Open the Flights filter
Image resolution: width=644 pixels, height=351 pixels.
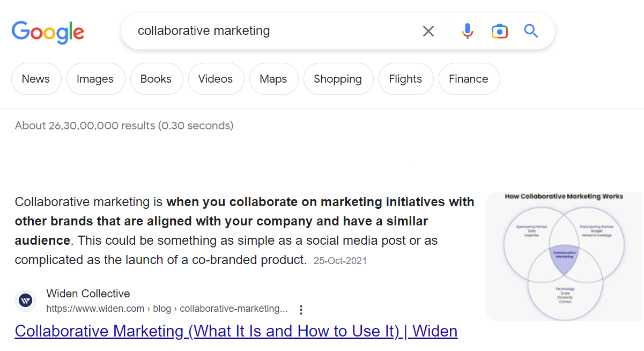405,79
